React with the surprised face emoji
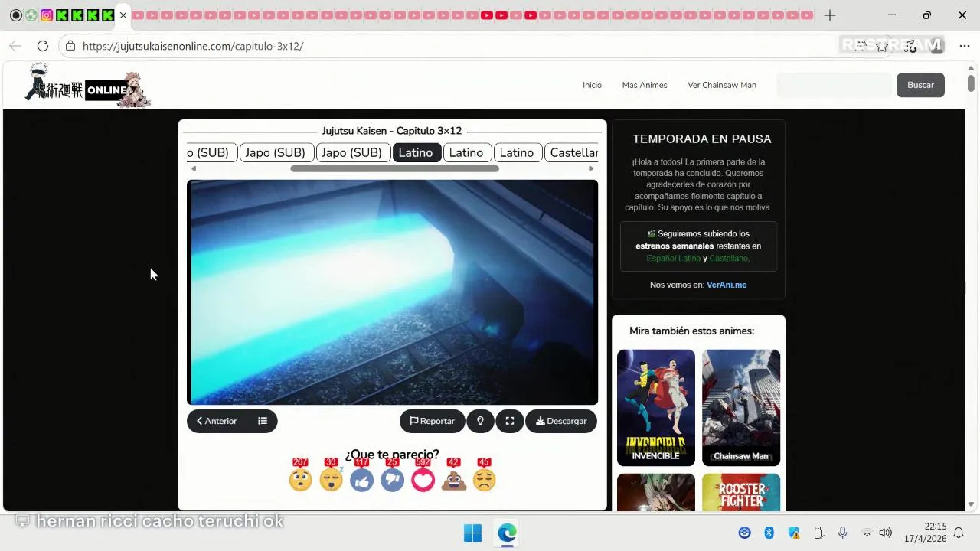The height and width of the screenshot is (551, 980). tap(300, 480)
